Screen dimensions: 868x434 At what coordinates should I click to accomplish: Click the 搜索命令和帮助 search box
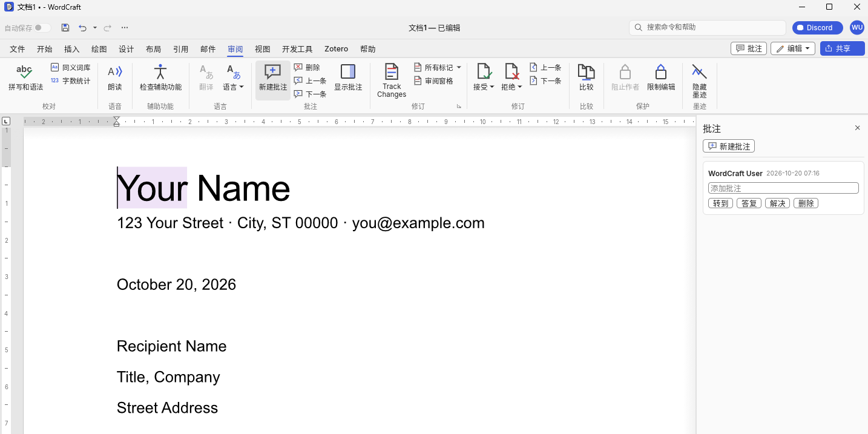pos(708,28)
